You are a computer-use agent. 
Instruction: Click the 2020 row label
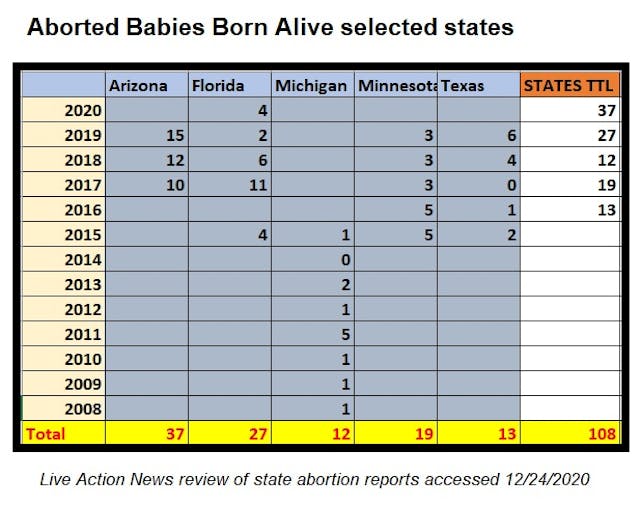(x=63, y=109)
